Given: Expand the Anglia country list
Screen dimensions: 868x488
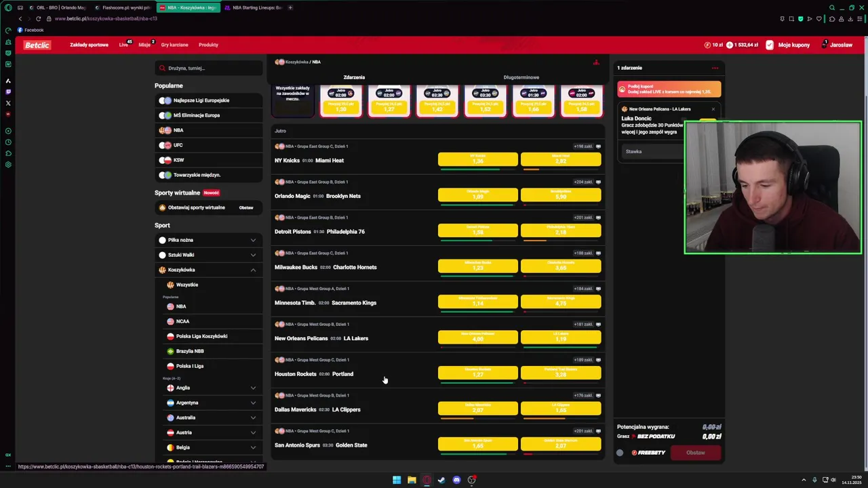Looking at the screenshot, I should [253, 388].
